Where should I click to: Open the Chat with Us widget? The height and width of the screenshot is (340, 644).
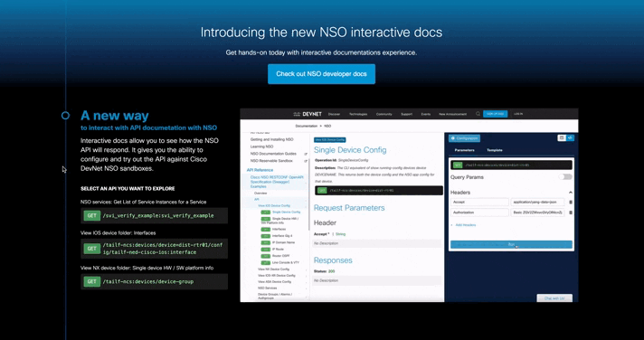pyautogui.click(x=554, y=298)
